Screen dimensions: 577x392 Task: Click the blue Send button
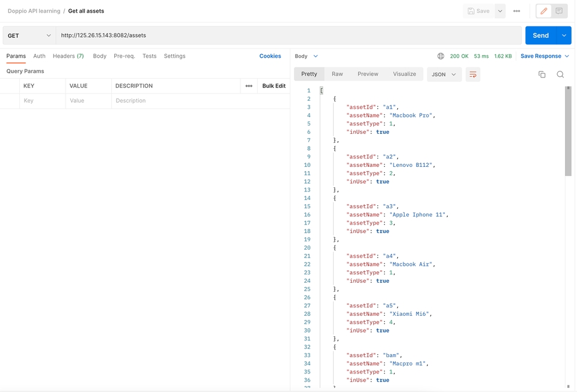click(540, 35)
